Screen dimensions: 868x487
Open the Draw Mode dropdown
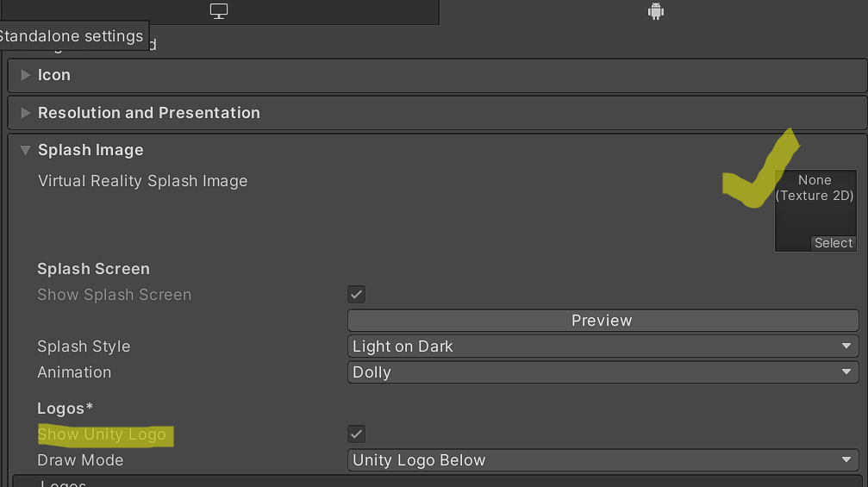(602, 460)
